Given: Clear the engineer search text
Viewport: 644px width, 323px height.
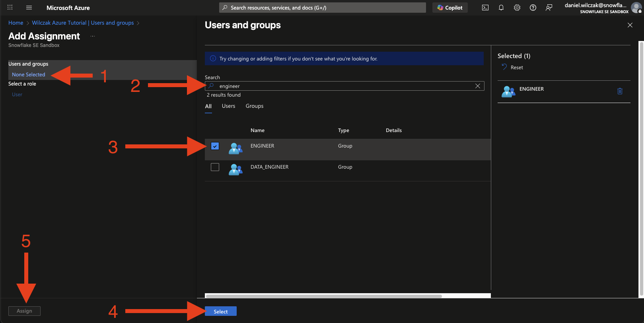Looking at the screenshot, I should (478, 86).
